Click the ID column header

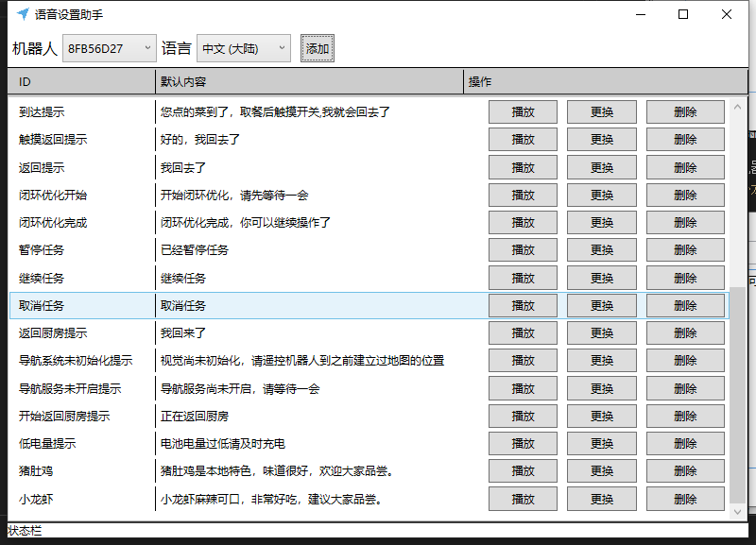[x=81, y=82]
